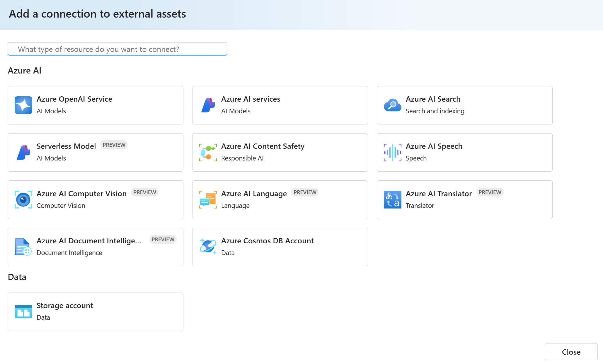Image resolution: width=603 pixels, height=364 pixels.
Task: Click the Storage account icon
Action: point(23,312)
